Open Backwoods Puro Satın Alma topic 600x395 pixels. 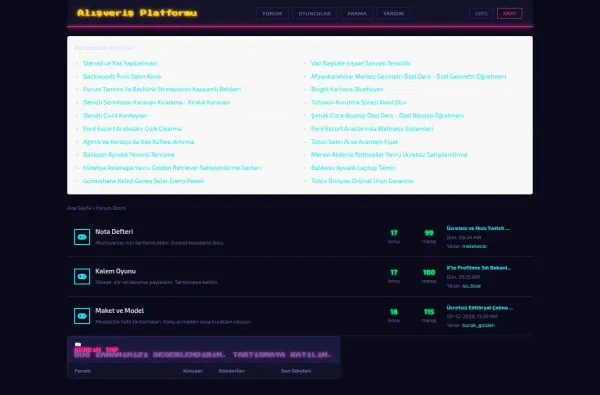[x=122, y=76]
